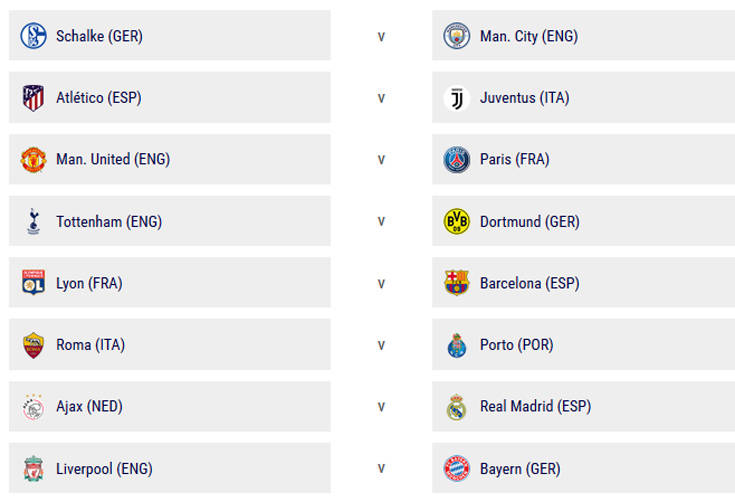The width and height of the screenshot is (735, 502).
Task: Click the 'v' between Lyon and Barcelona
Action: coord(381,283)
